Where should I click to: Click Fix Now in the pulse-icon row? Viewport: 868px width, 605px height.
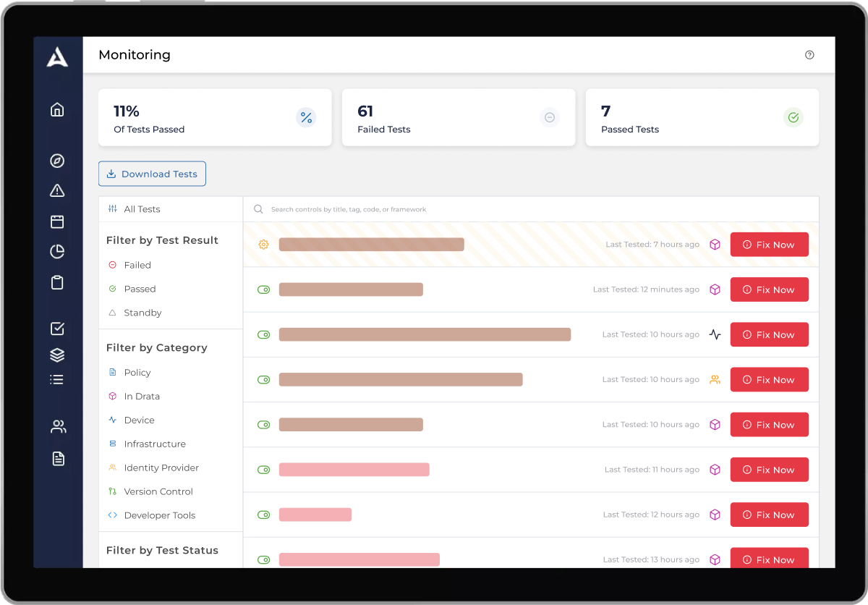coord(769,334)
